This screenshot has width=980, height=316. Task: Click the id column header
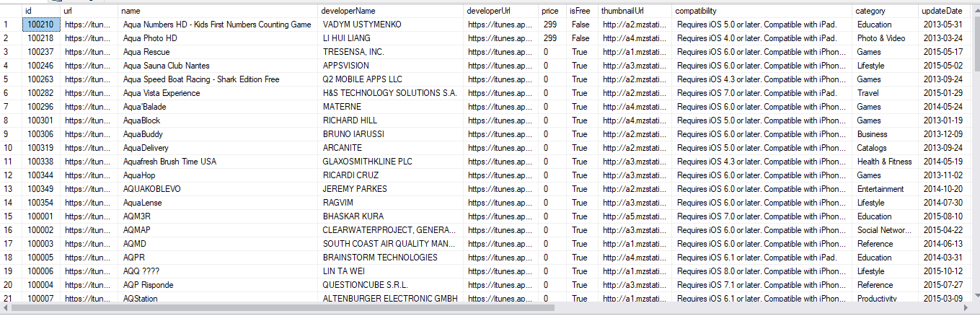pos(42,11)
